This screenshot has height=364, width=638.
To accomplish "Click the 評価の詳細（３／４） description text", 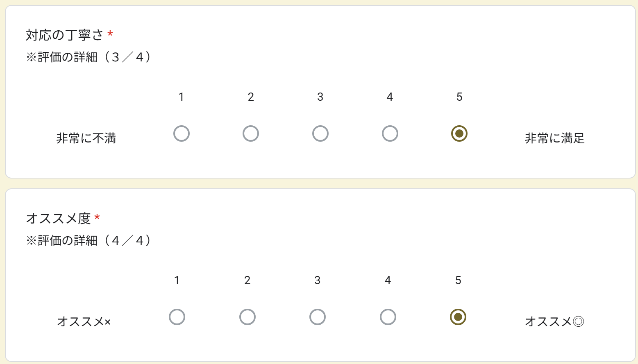I will click(89, 57).
